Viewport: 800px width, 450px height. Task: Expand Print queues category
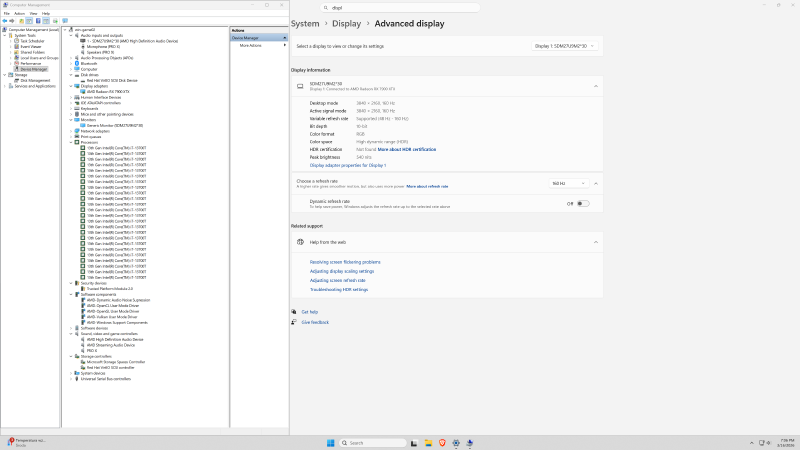pos(71,137)
